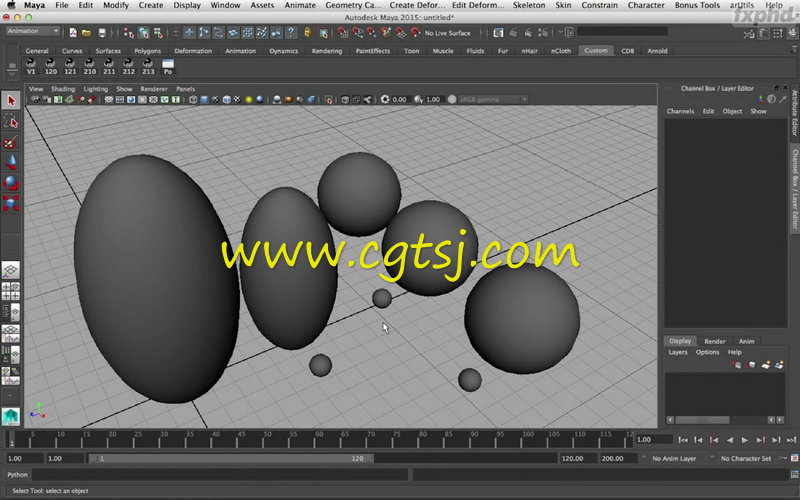Run the 213 custom shelf script
This screenshot has width=800, height=500.
click(x=148, y=67)
